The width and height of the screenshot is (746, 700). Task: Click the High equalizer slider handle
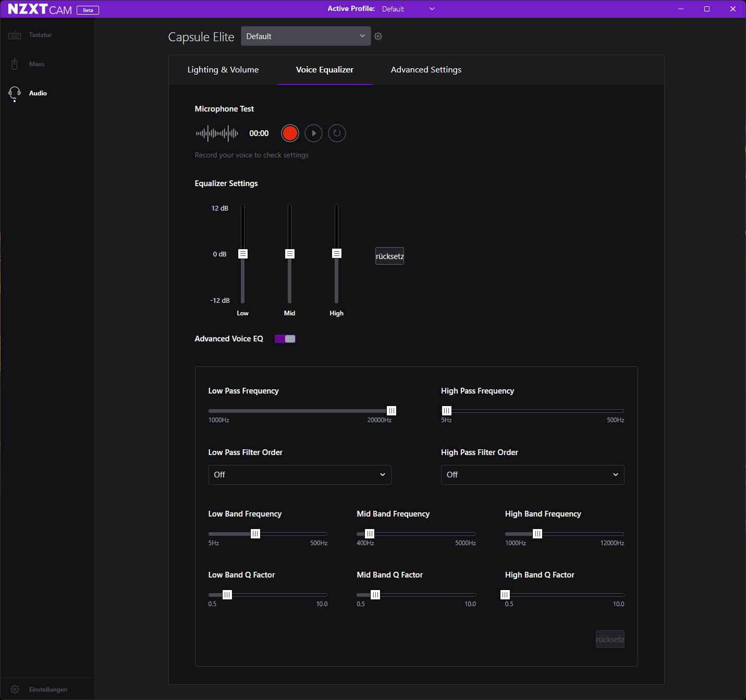[x=337, y=253]
